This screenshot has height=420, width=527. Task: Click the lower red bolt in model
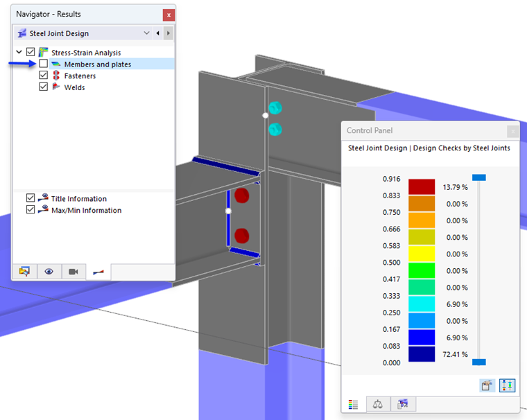[241, 236]
